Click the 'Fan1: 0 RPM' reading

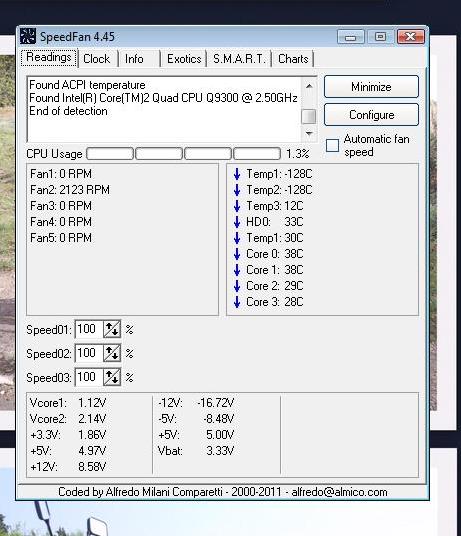point(61,174)
